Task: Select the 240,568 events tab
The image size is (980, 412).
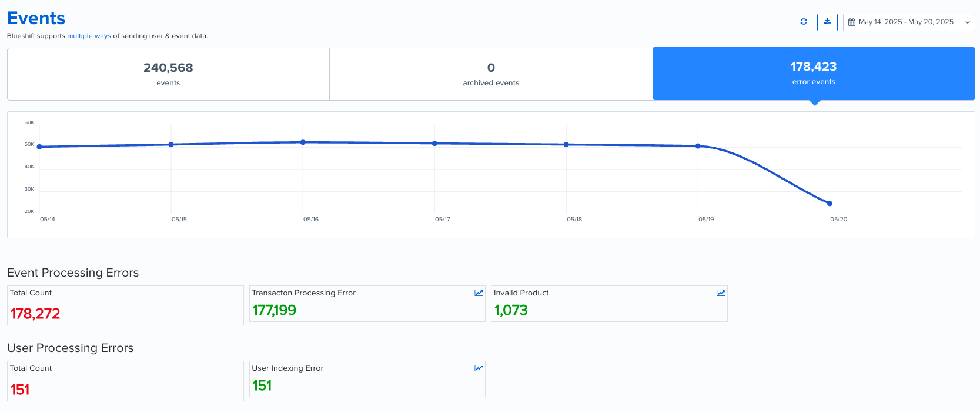Action: (168, 74)
